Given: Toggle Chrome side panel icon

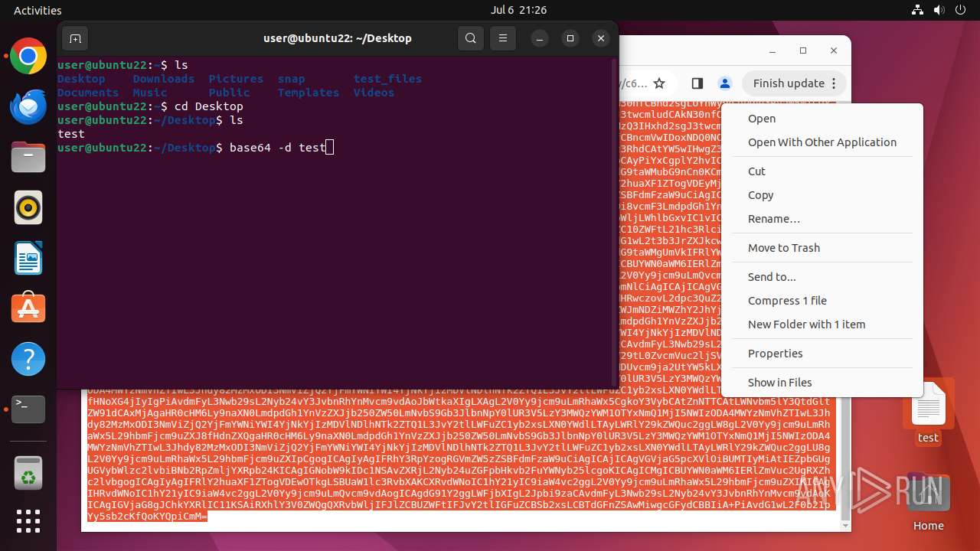Looking at the screenshot, I should pos(697,83).
